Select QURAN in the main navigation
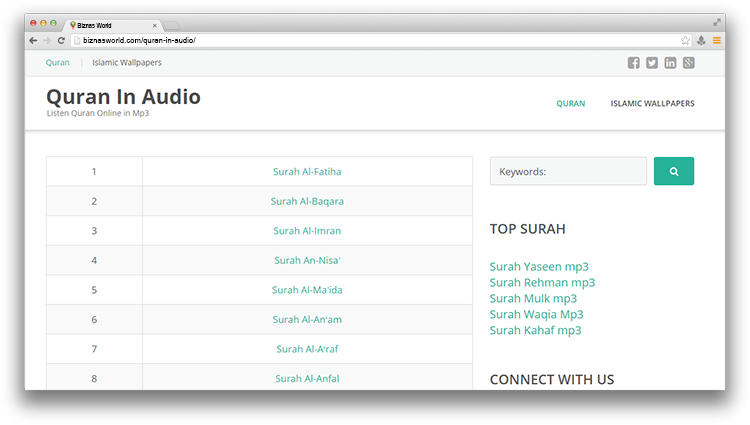Screen dimensions: 750x425 point(571,104)
